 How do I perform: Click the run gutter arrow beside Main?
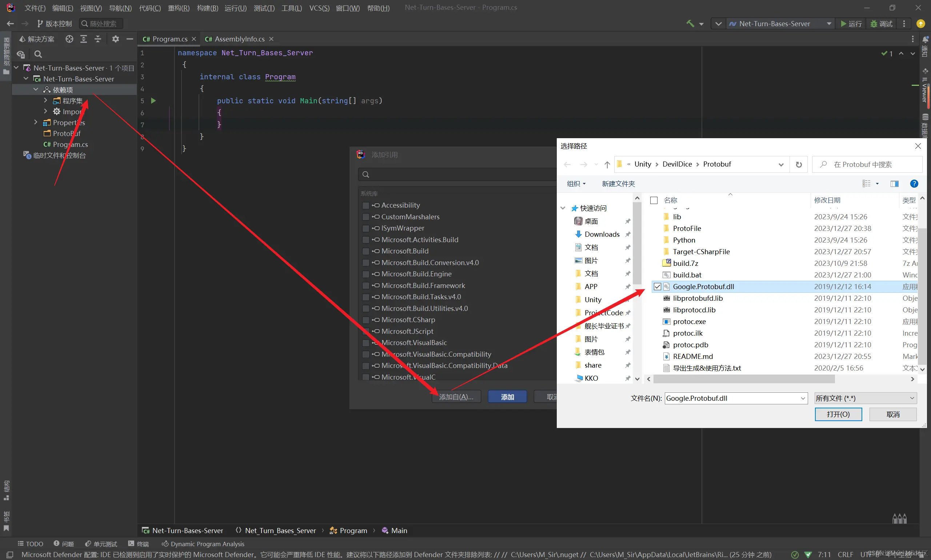click(153, 101)
